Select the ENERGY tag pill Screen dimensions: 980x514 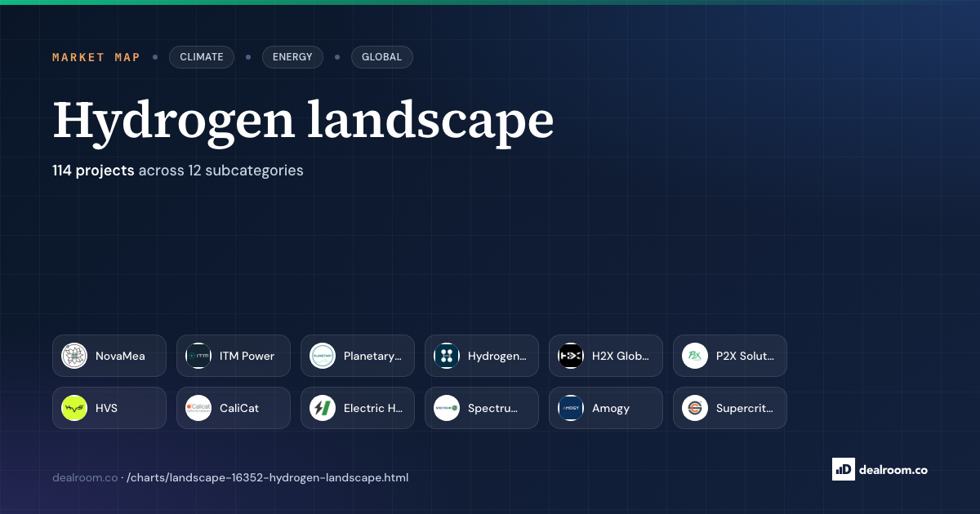[292, 57]
